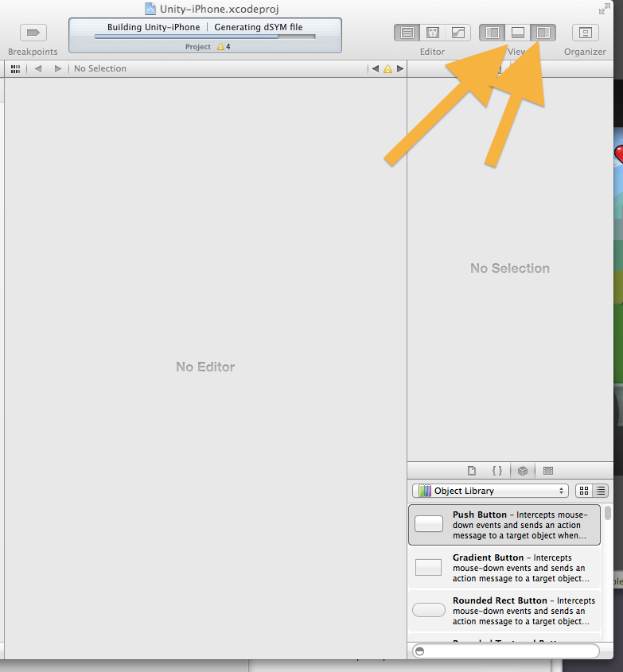
Task: Focus the library filter search field
Action: pyautogui.click(x=506, y=651)
